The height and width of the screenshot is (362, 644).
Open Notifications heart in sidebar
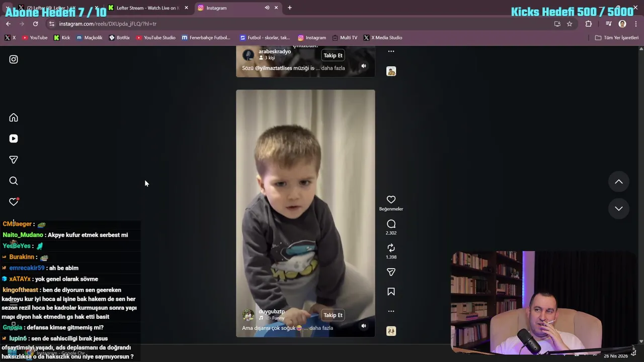coord(14,202)
